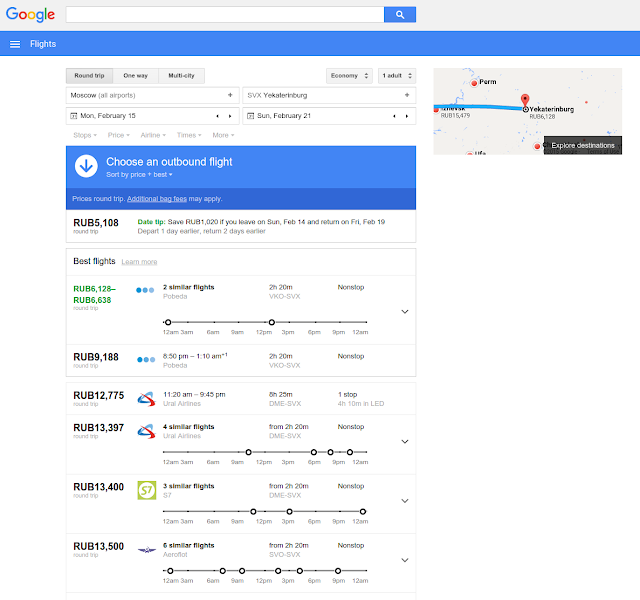
Task: Click the latest departure marker on the S7 timeline
Action: coord(363,511)
